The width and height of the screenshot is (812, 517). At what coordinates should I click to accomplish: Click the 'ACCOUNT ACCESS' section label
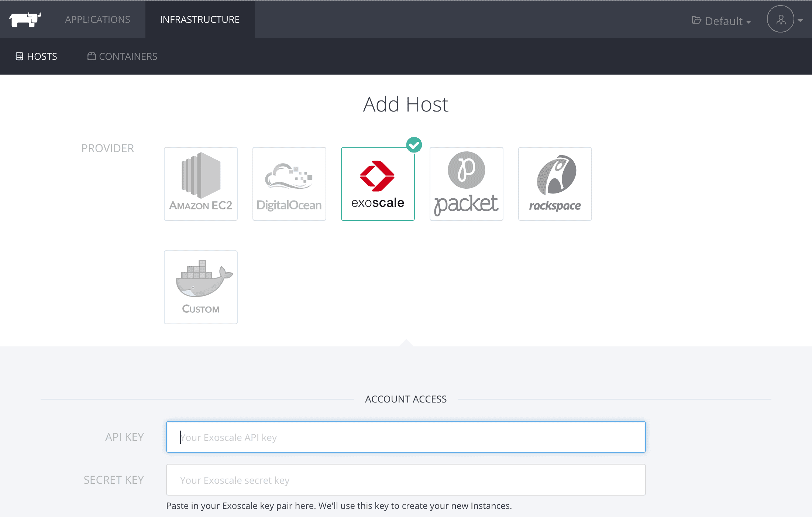[x=406, y=399]
